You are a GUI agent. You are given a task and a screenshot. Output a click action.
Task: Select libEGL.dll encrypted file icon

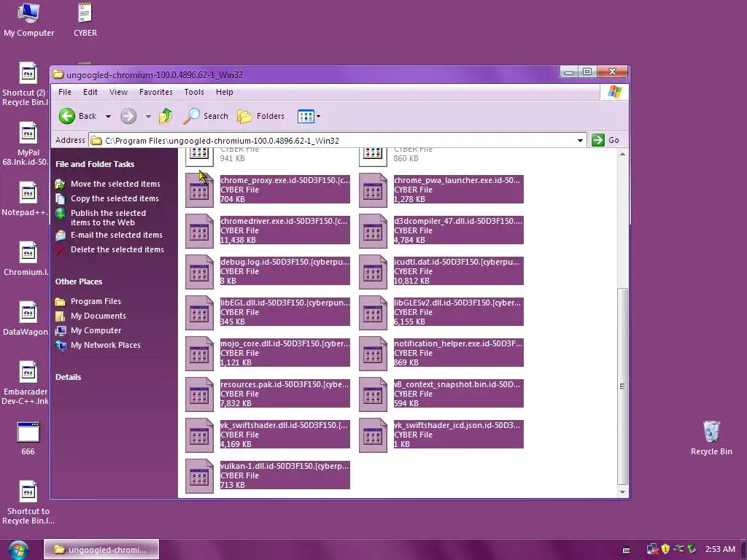(199, 312)
